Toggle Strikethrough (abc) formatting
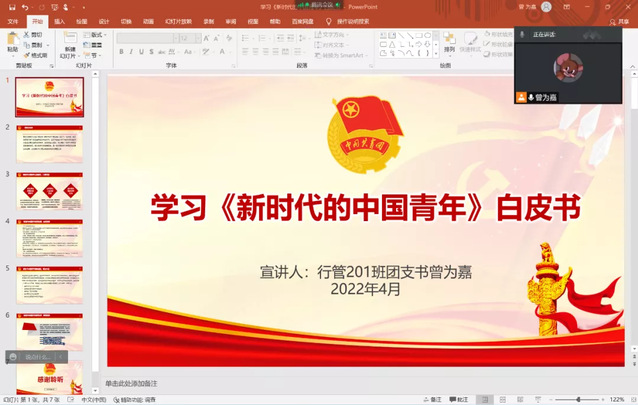This screenshot has width=638, height=405. coord(162,52)
